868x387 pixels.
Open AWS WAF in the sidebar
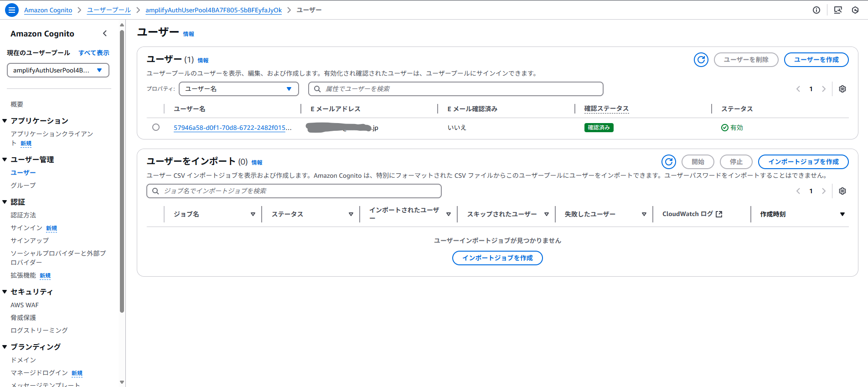(x=25, y=305)
